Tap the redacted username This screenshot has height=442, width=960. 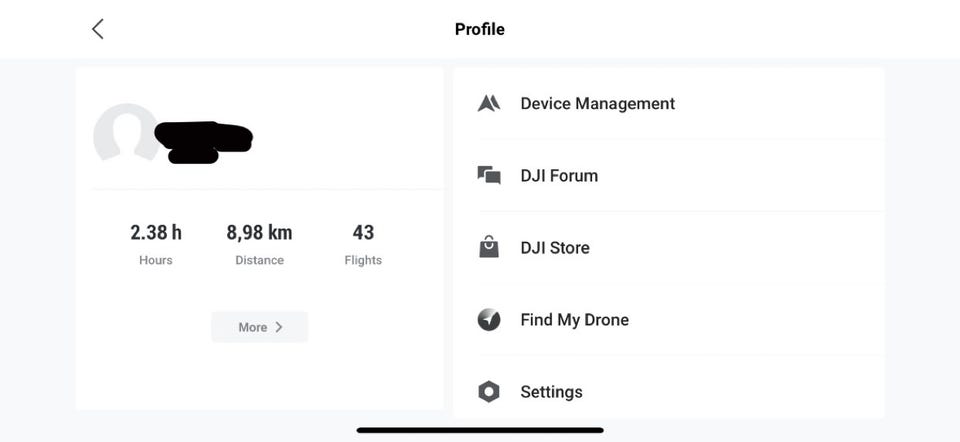[203, 142]
